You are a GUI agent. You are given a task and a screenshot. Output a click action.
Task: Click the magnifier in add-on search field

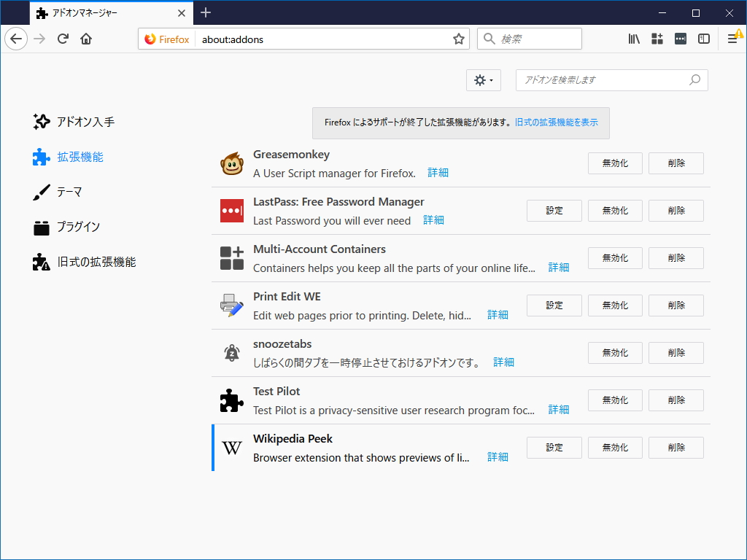[694, 80]
